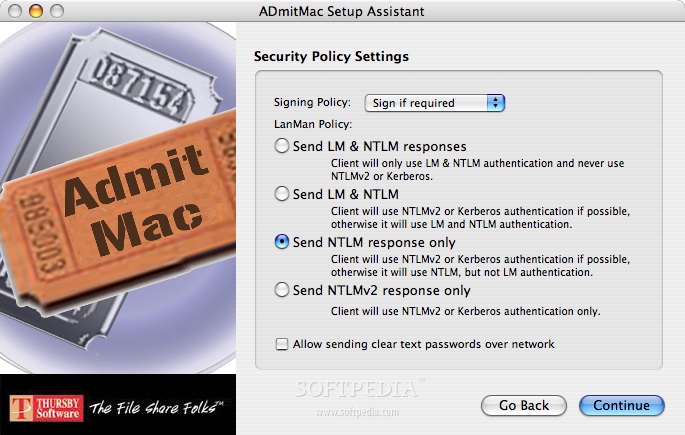Click the Send NTLMv2 response only label
This screenshot has height=435, width=685.
tap(381, 290)
